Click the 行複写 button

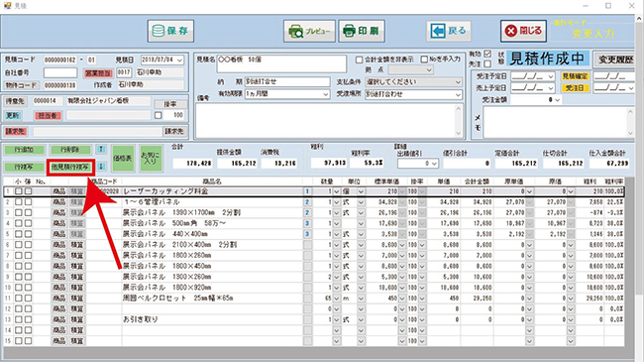coord(24,167)
